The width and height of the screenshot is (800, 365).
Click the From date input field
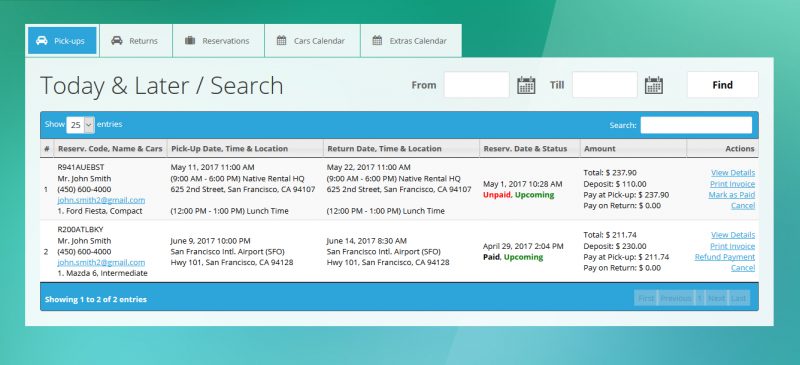coord(477,85)
